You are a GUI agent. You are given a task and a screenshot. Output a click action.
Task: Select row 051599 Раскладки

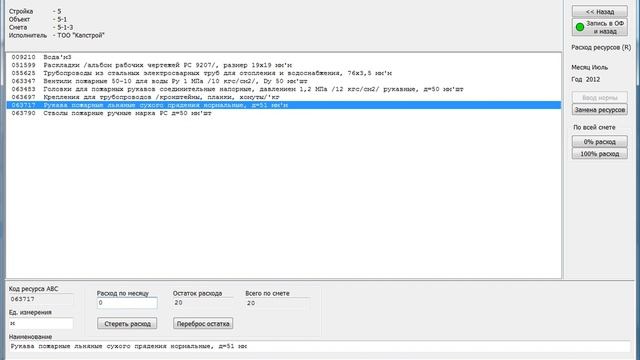click(284, 65)
